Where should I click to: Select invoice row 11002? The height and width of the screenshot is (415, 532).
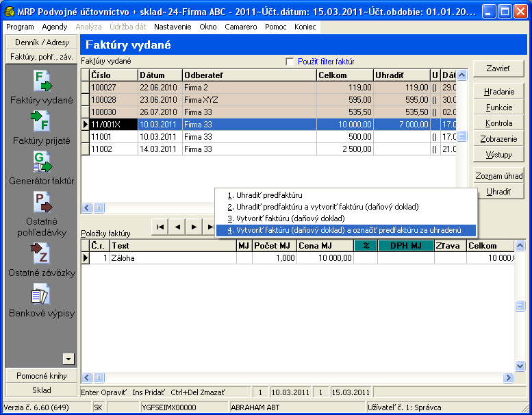pyautogui.click(x=268, y=149)
